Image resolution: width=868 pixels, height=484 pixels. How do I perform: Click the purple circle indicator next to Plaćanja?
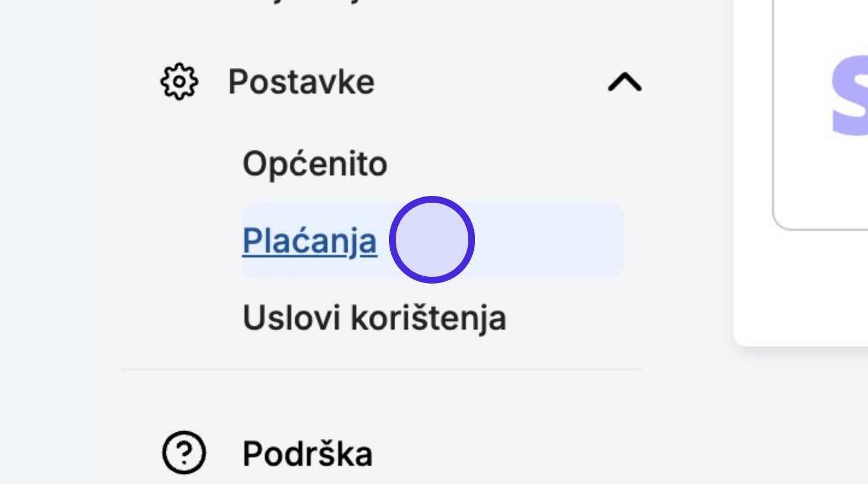pos(432,240)
